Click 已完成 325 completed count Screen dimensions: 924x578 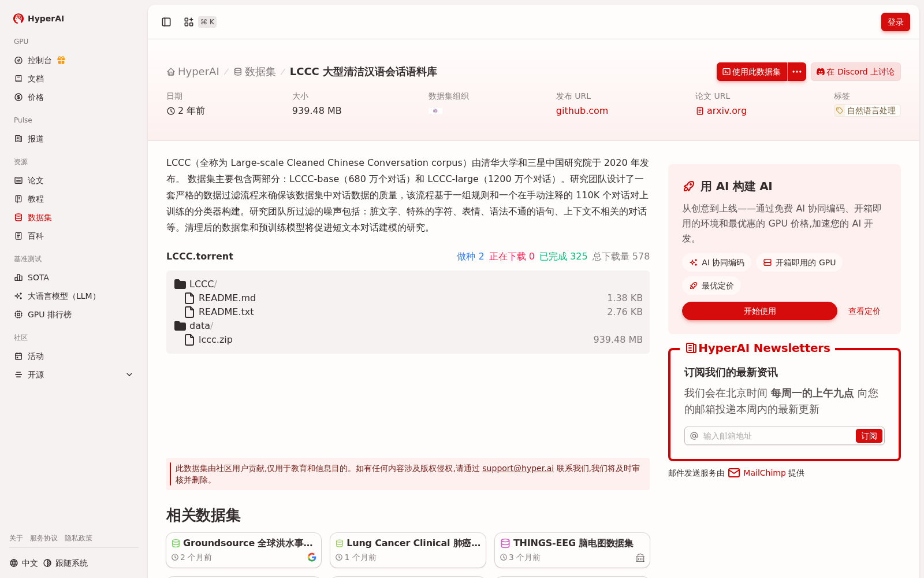[x=563, y=256]
